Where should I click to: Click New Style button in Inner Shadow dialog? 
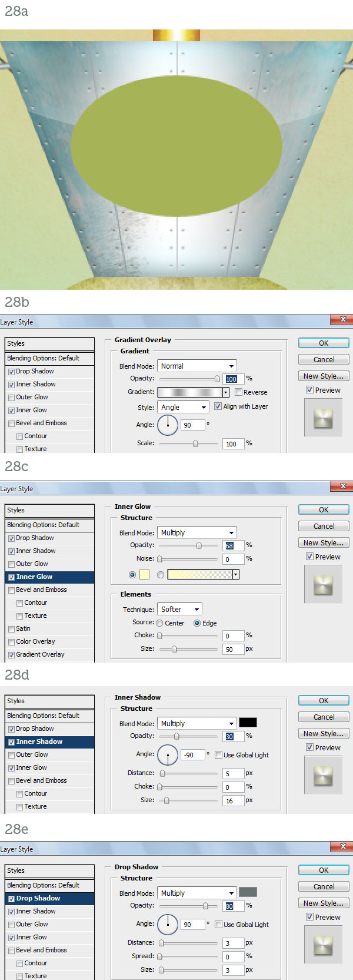coord(323,733)
